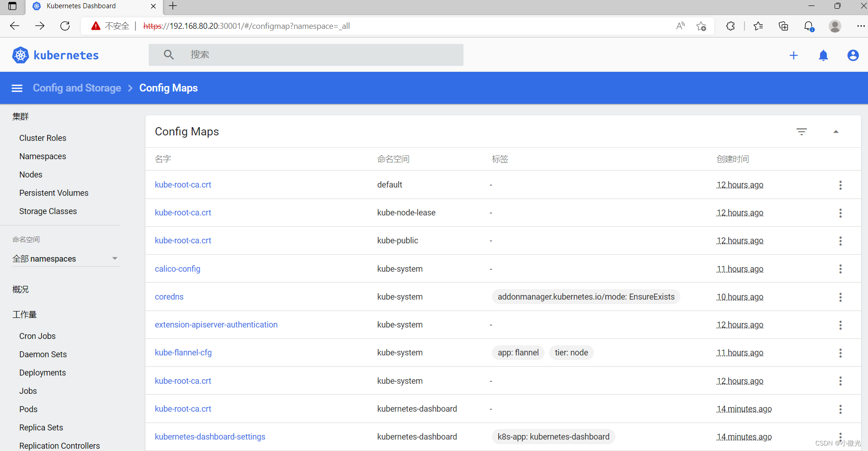Image resolution: width=868 pixels, height=451 pixels.
Task: Open actions menu for kubernetes-dashboard kube-root-ca.crt
Action: point(841,409)
